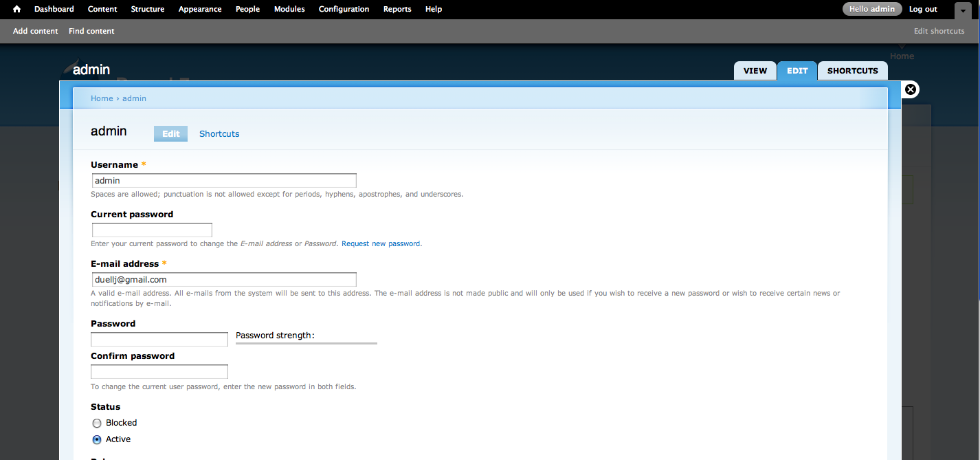
Task: Open the Shortcuts tab in the overlay
Action: tap(219, 133)
